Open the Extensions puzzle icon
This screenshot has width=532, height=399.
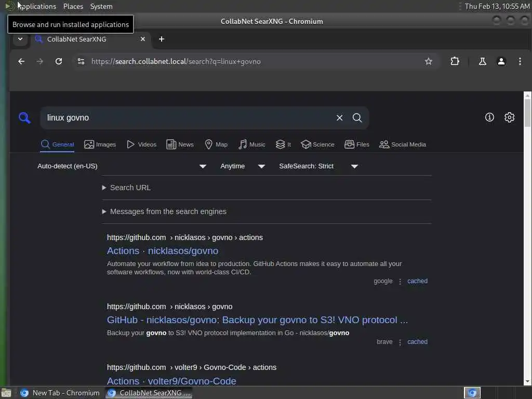pyautogui.click(x=455, y=61)
